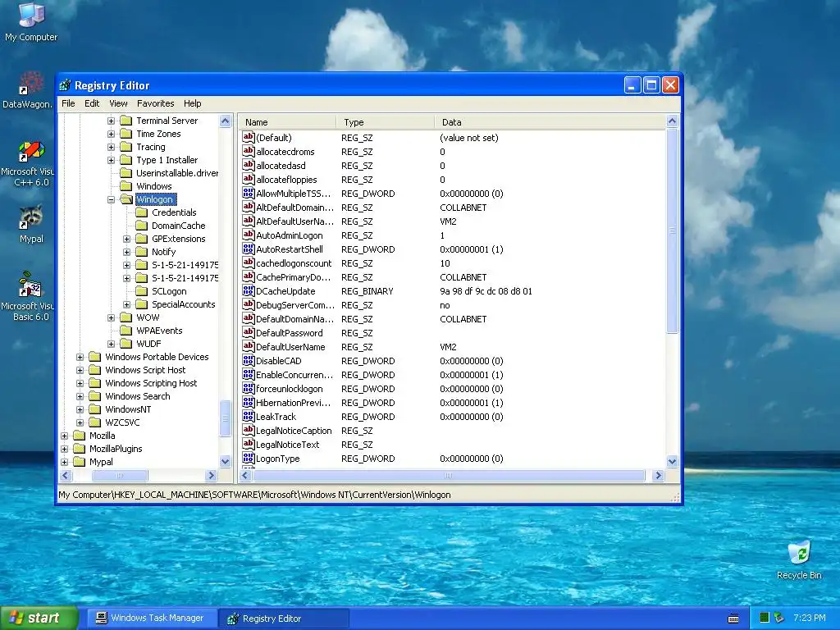Screen dimensions: 840x630
Task: Click the tree pane scroll-left arrow
Action: (66, 475)
